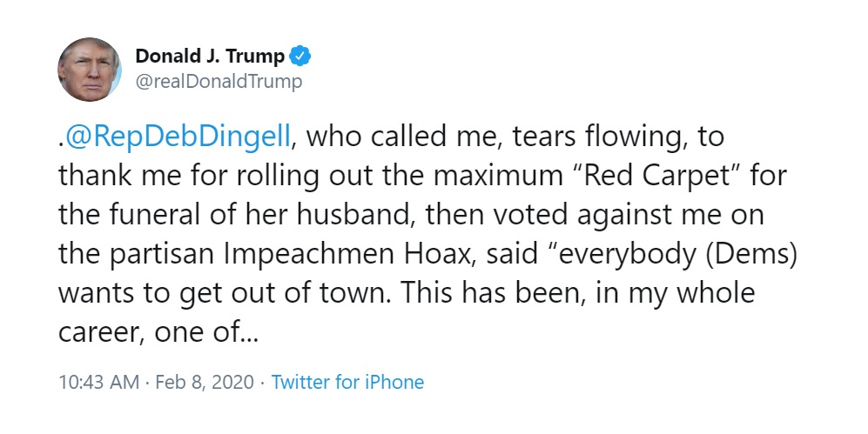
Task: Click 'thank me for rolling out' text
Action: click(x=189, y=177)
